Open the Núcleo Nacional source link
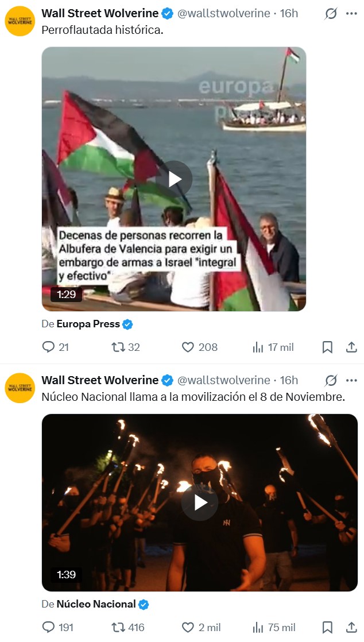Screen dimensions: 364x642 click(96, 604)
